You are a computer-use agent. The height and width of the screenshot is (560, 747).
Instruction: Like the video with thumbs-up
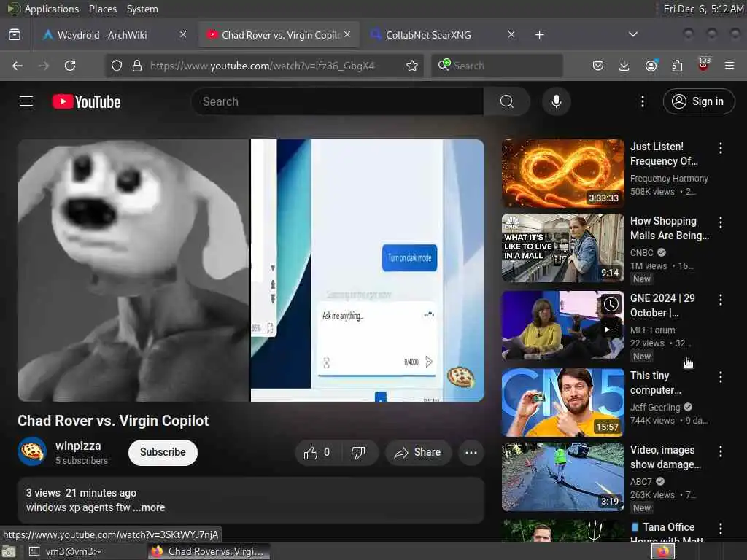click(x=317, y=452)
